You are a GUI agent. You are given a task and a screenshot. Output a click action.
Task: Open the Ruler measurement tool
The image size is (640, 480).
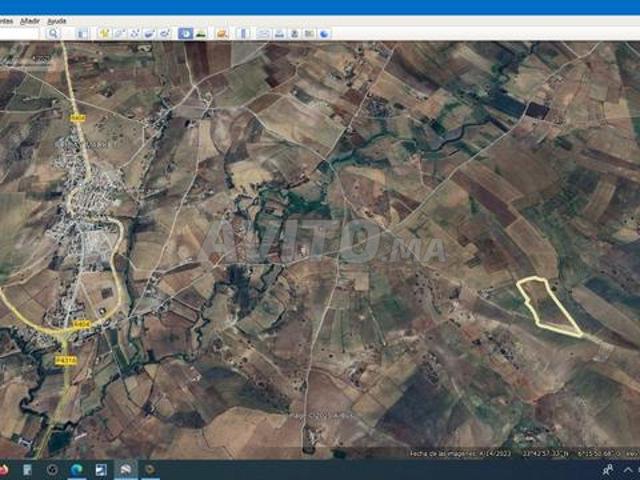(x=243, y=33)
